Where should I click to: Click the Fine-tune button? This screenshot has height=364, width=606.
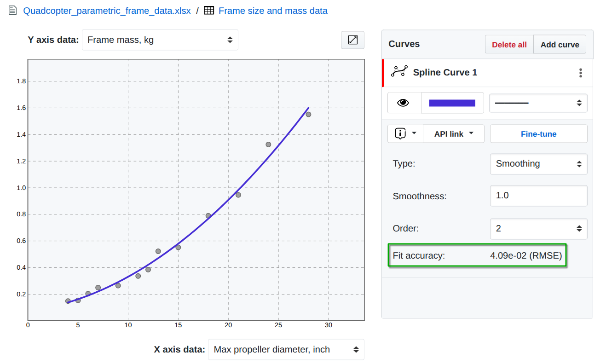point(538,134)
